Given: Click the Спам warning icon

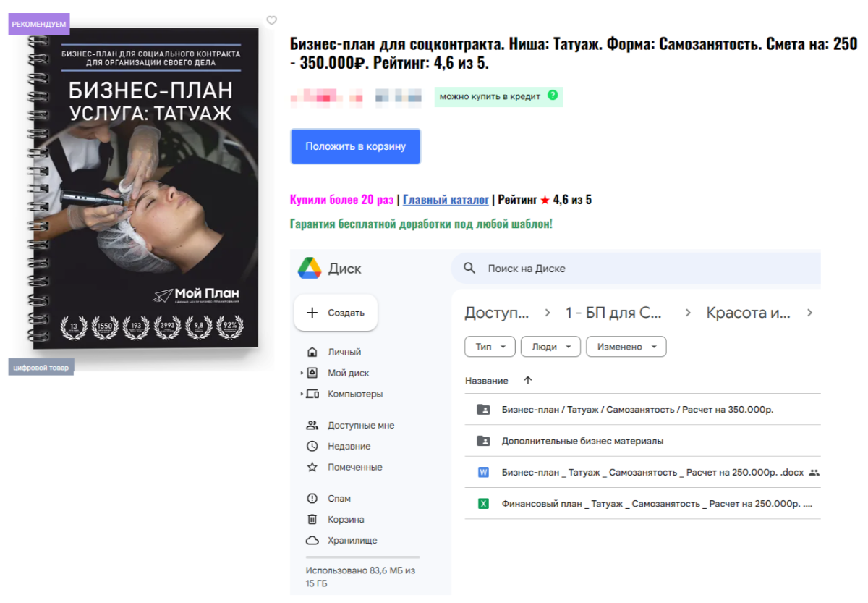Looking at the screenshot, I should click(312, 499).
